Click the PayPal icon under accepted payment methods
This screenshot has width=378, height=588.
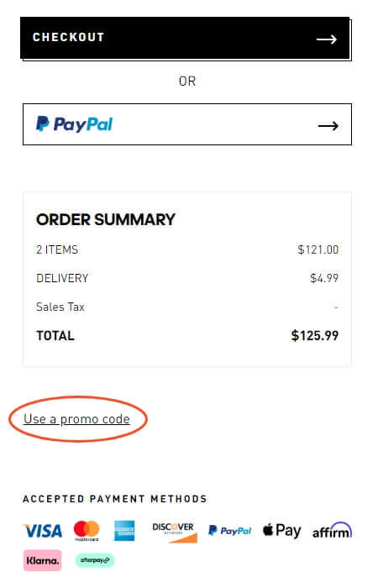(x=229, y=531)
